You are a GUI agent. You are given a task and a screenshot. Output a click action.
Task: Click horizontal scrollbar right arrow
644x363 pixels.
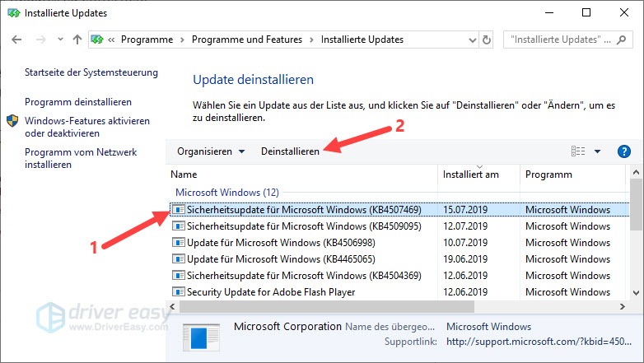(623, 307)
